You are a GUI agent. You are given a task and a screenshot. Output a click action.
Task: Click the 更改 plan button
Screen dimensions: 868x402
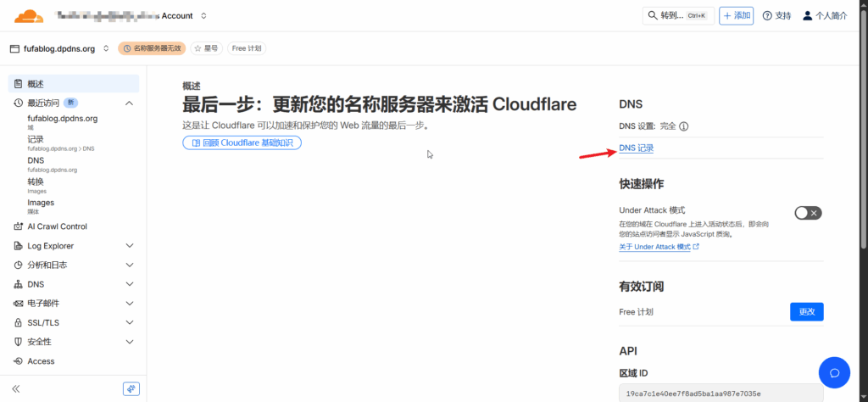806,312
